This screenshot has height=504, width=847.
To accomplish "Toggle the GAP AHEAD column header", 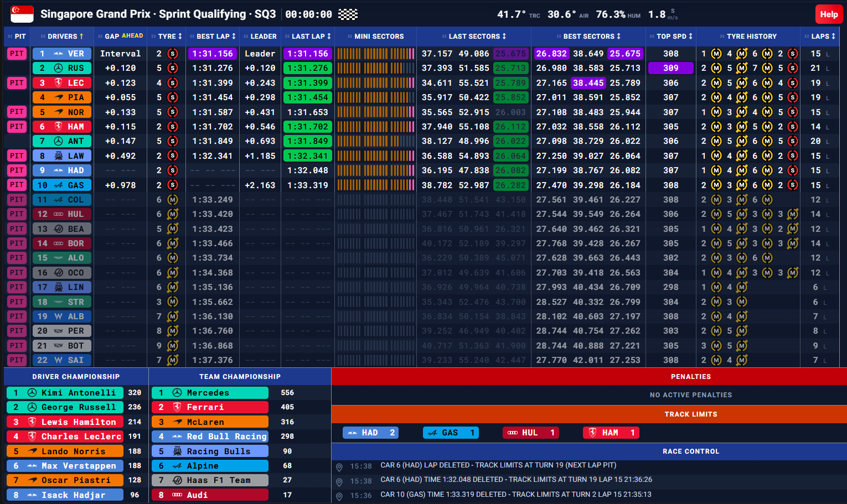I will [121, 37].
